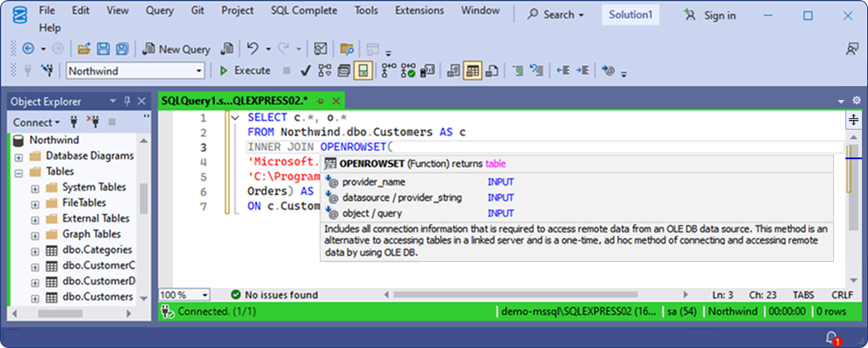Execute the query
The height and width of the screenshot is (348, 868).
point(245,70)
